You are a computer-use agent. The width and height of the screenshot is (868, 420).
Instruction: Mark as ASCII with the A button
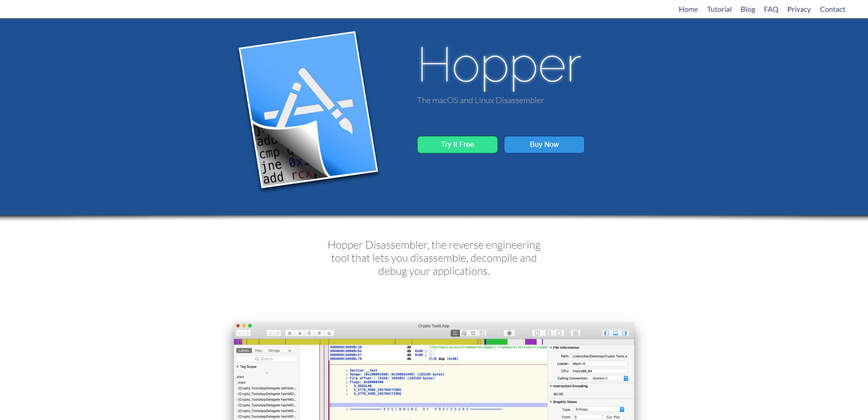click(300, 333)
